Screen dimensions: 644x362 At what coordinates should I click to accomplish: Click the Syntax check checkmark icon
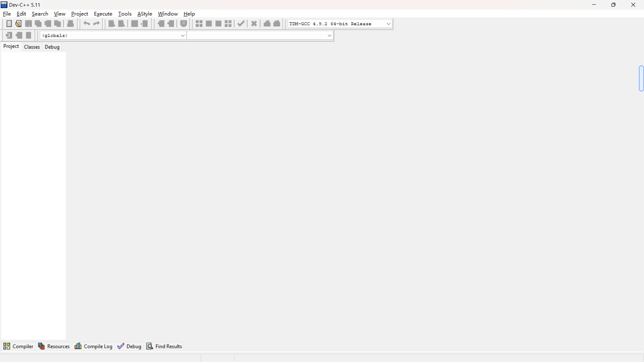coord(241,24)
